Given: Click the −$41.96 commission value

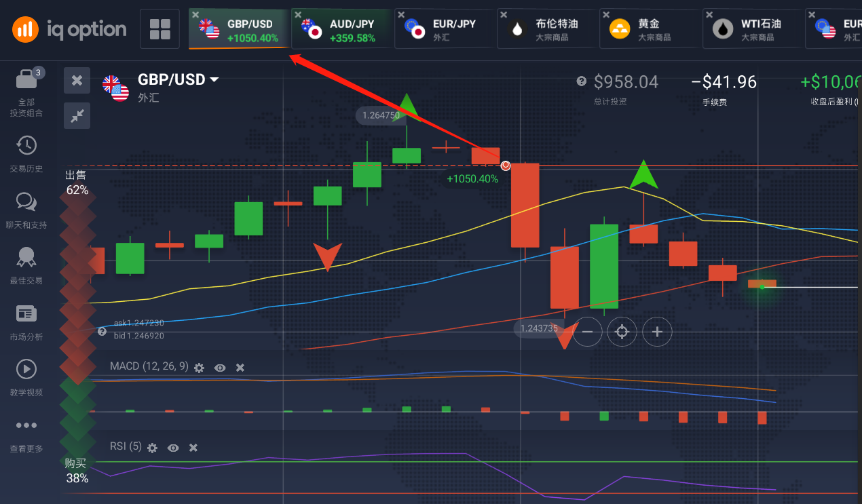Looking at the screenshot, I should [724, 82].
